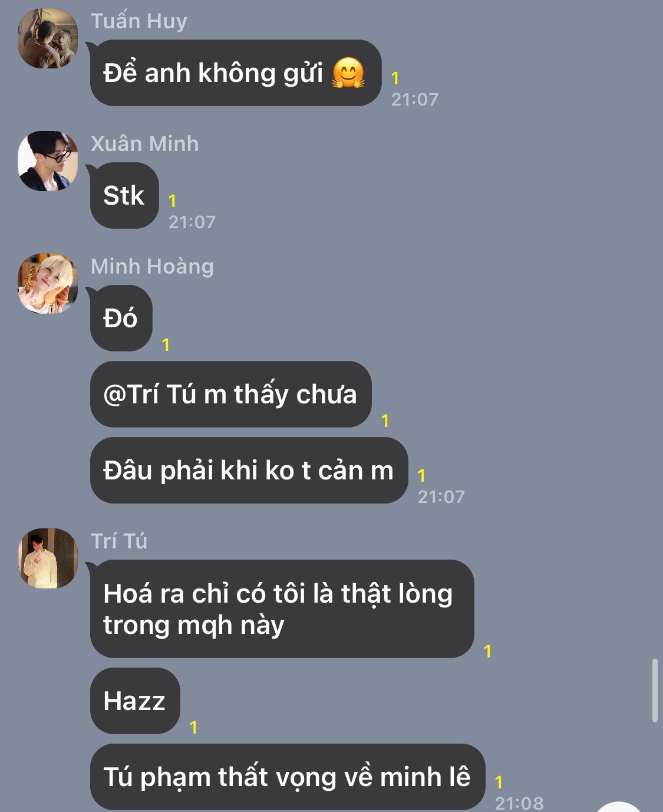This screenshot has width=663, height=812.
Task: Tap the "Đó" message bubble
Action: click(x=121, y=318)
